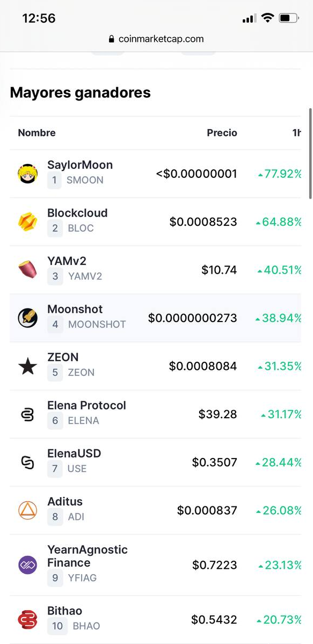Tap the ElenaUSD logo icon
Screen dimensions: 313x644
coord(27,462)
